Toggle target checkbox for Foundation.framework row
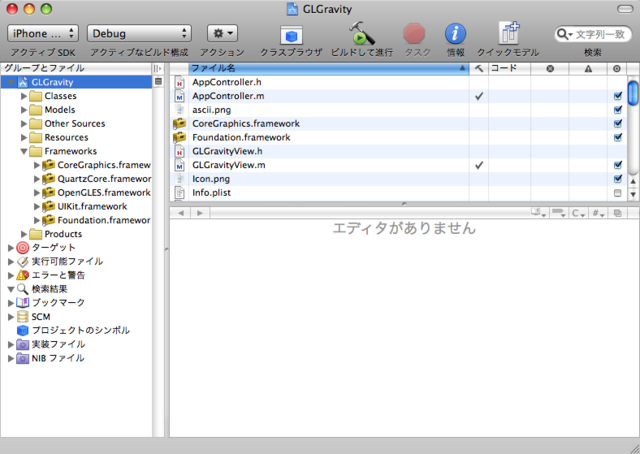The image size is (640, 454). pyautogui.click(x=618, y=138)
